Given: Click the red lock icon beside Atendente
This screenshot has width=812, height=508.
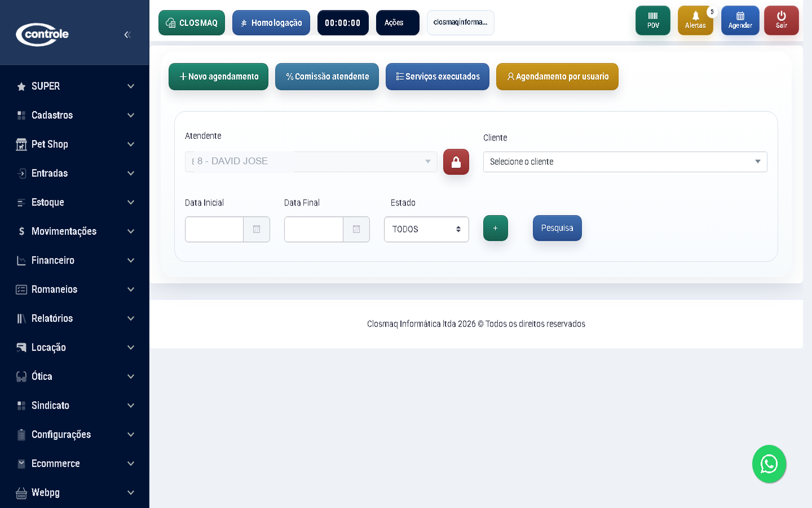Looking at the screenshot, I should point(456,162).
